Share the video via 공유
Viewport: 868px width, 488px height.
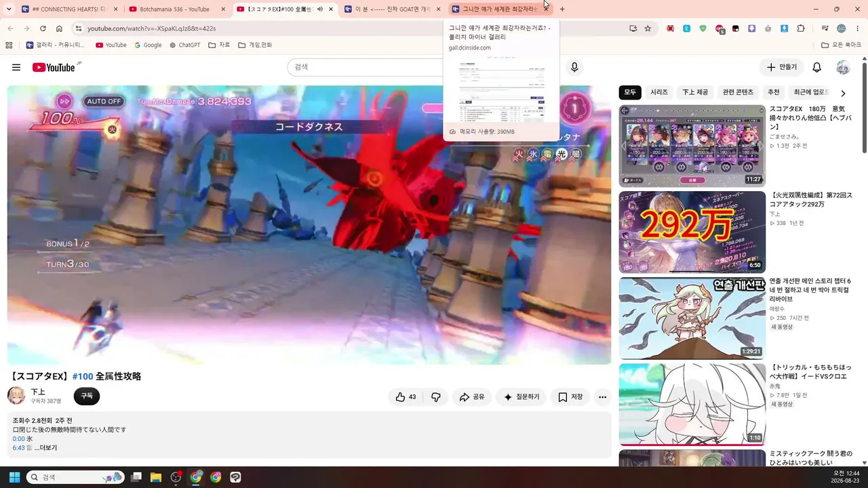tap(472, 397)
